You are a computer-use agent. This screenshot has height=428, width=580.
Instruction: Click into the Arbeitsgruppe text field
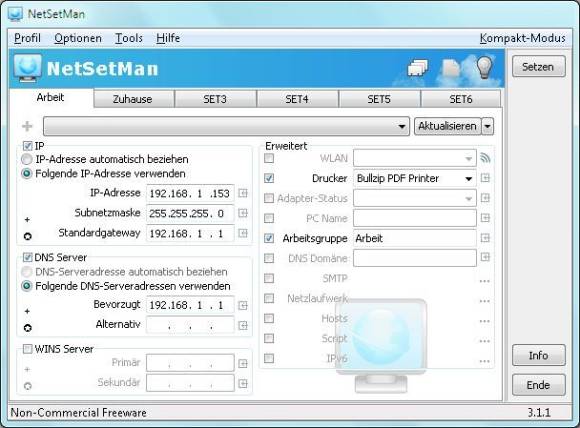[x=415, y=238]
